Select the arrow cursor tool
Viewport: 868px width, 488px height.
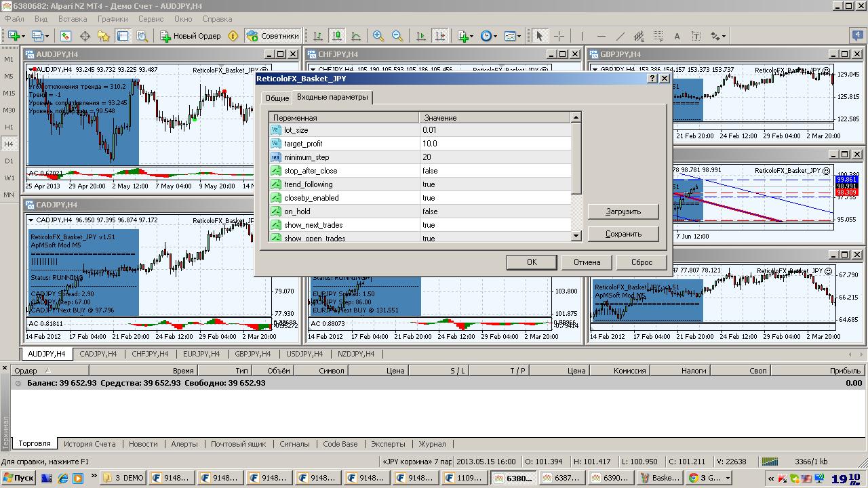[x=540, y=36]
